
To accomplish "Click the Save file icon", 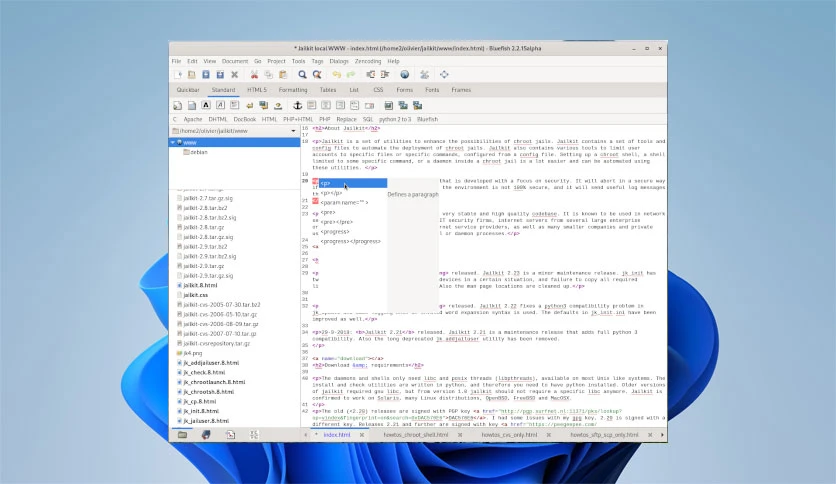I will click(x=206, y=75).
